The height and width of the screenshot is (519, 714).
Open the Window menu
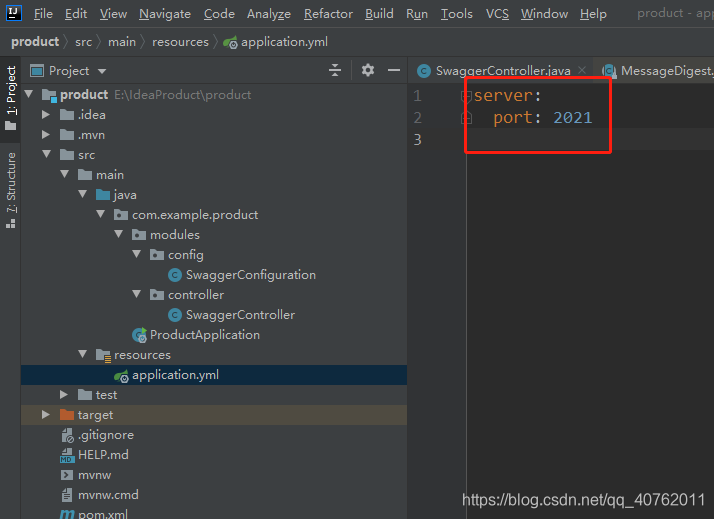click(x=544, y=14)
